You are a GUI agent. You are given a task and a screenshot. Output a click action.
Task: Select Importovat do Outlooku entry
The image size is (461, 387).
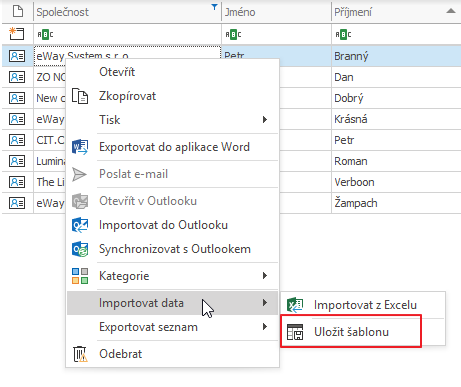[x=172, y=225]
